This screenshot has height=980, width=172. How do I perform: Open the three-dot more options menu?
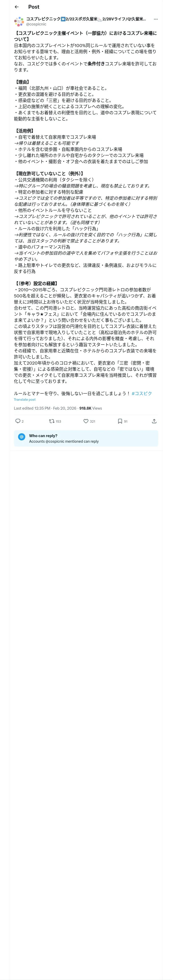click(x=155, y=19)
